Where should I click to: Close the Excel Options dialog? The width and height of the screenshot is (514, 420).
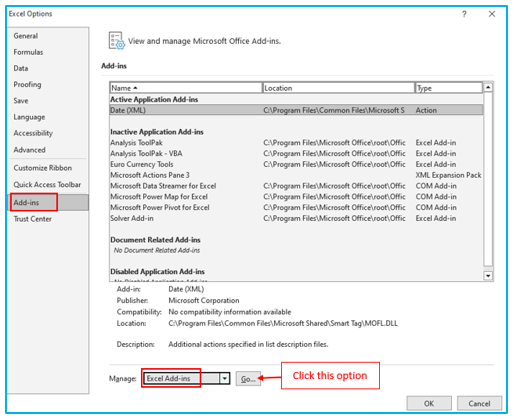coord(492,14)
